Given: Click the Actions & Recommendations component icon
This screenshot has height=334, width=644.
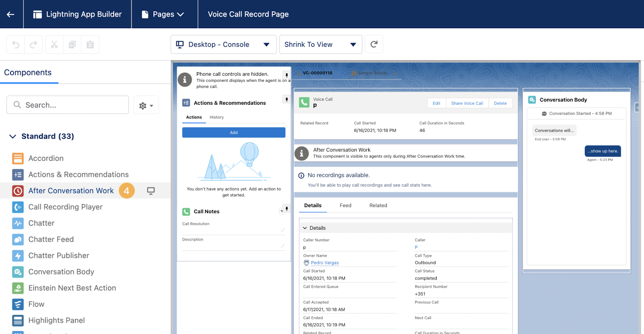Looking at the screenshot, I should coord(18,174).
